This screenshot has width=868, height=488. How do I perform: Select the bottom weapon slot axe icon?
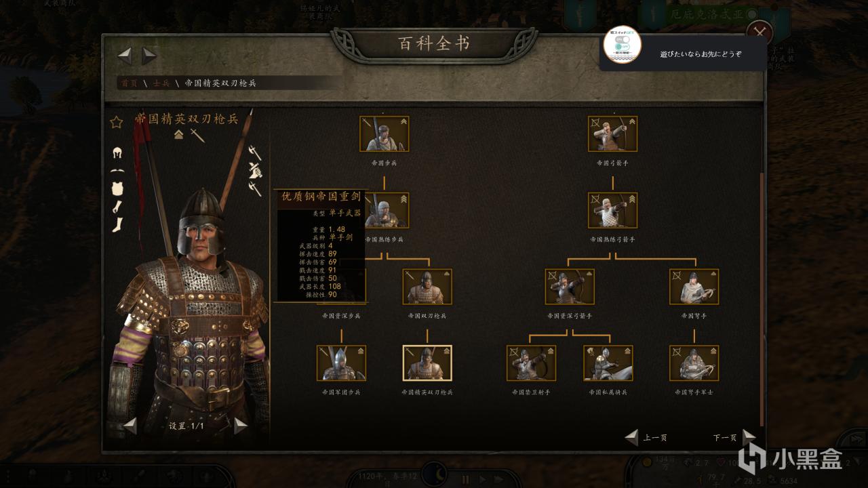255,188
